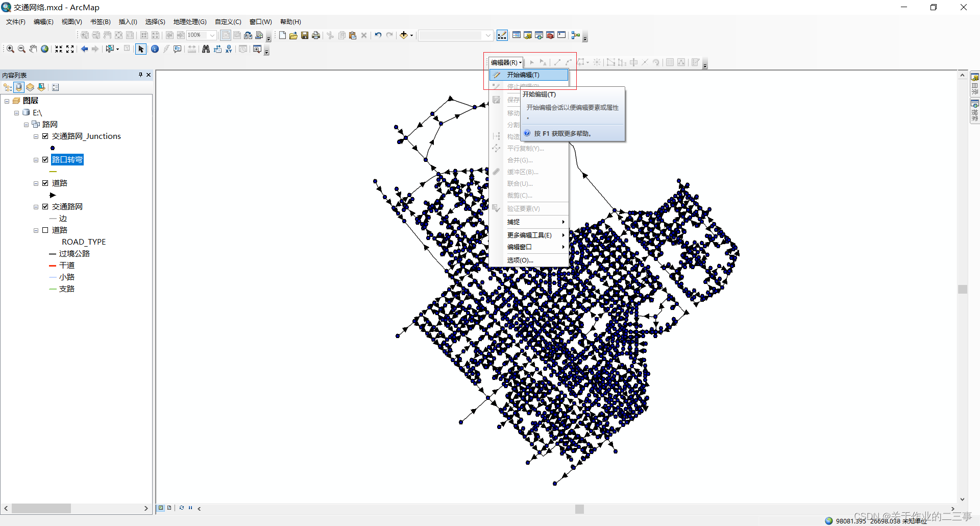The image size is (980, 526).
Task: Activate the Pan hand tool
Action: [x=33, y=49]
